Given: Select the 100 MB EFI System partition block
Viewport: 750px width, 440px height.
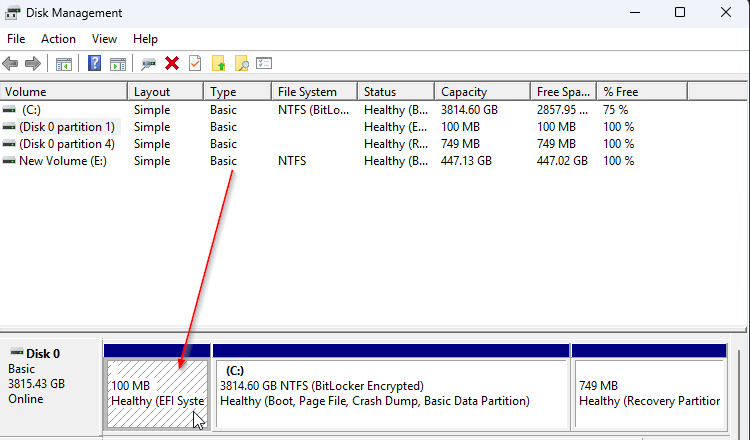Looking at the screenshot, I should (x=157, y=393).
